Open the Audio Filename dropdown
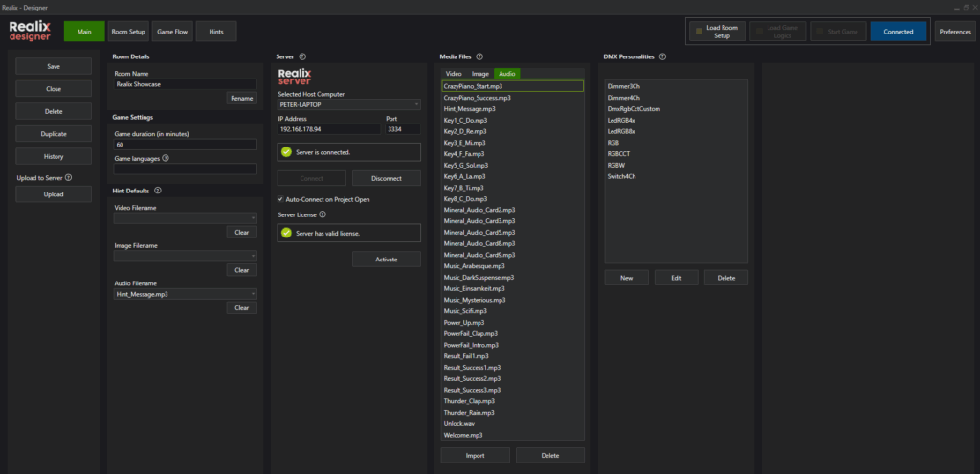Screen dimensions: 980x474 click(x=185, y=293)
